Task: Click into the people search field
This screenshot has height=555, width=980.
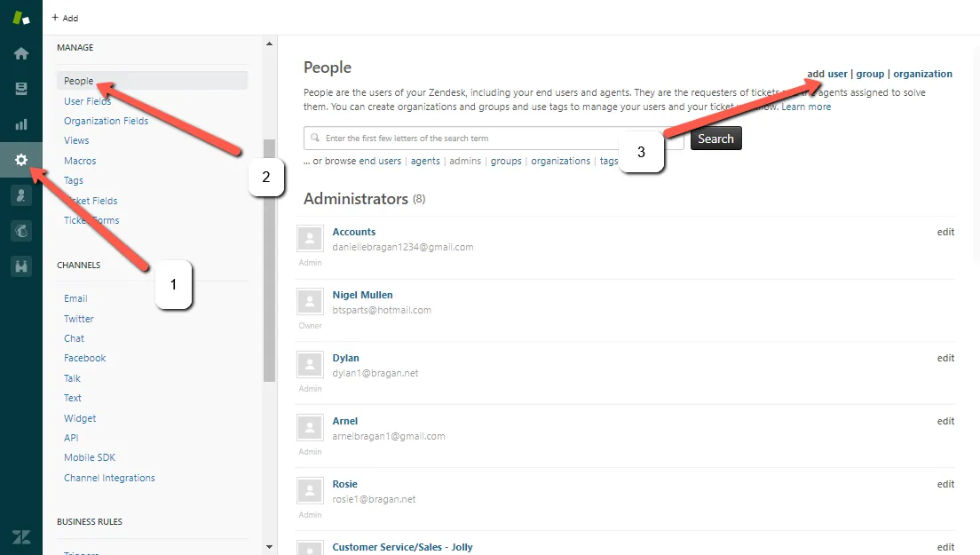Action: pos(494,139)
